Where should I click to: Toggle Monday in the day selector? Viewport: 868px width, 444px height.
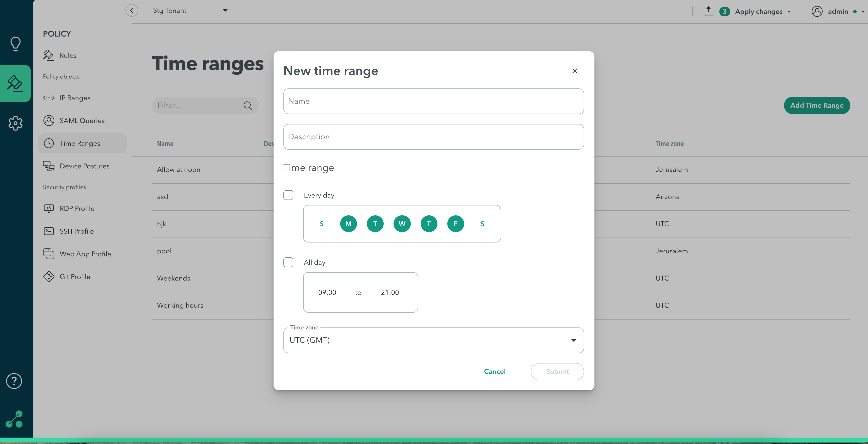click(348, 224)
